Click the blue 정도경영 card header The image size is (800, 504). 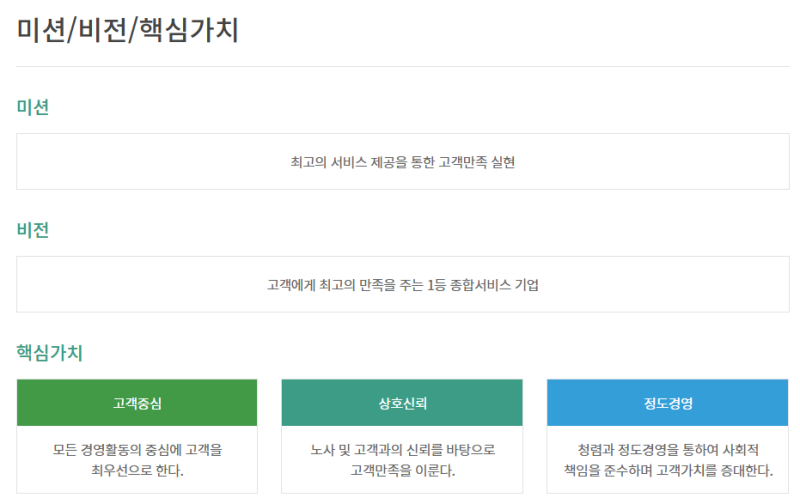point(668,404)
